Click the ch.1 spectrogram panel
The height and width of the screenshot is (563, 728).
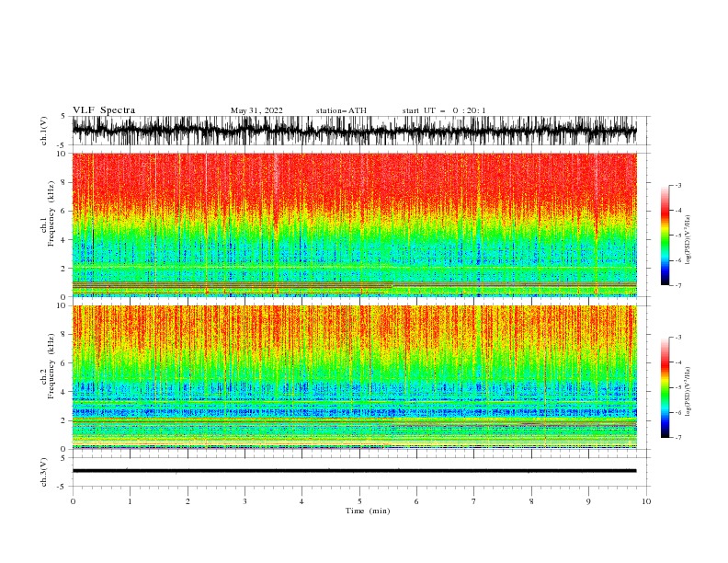point(354,224)
